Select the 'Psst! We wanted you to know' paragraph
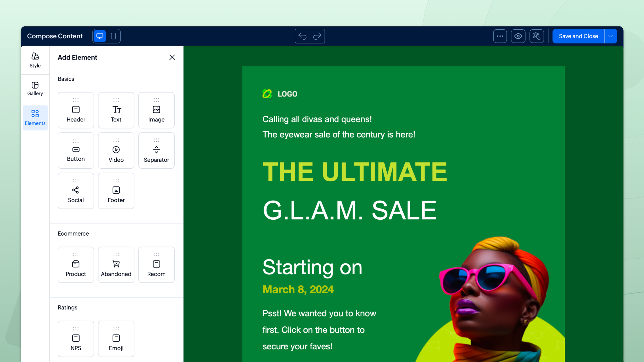Image resolution: width=644 pixels, height=362 pixels. click(x=319, y=330)
